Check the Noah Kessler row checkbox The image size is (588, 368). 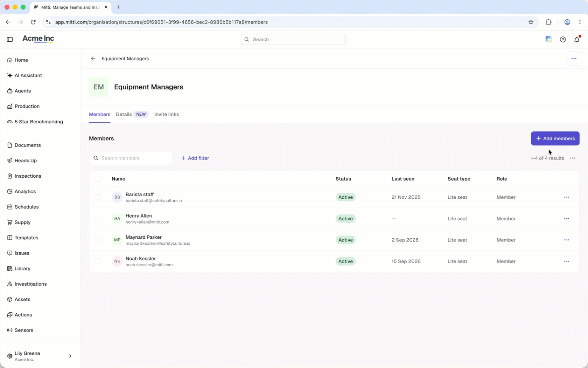tap(98, 261)
